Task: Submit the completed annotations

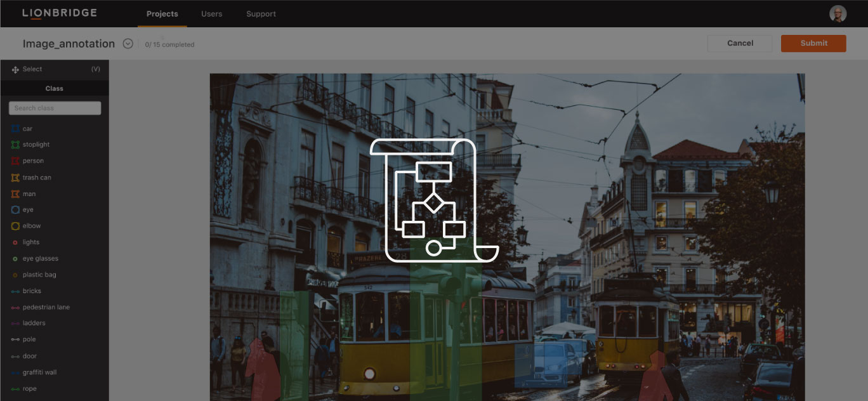Action: tap(813, 43)
